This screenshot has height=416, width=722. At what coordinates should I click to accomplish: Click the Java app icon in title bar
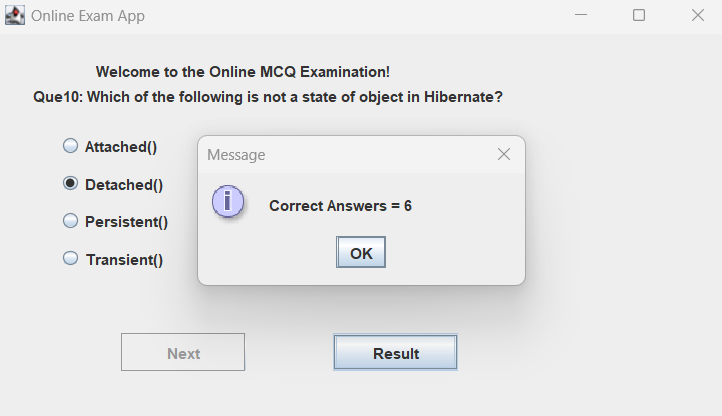coord(15,15)
